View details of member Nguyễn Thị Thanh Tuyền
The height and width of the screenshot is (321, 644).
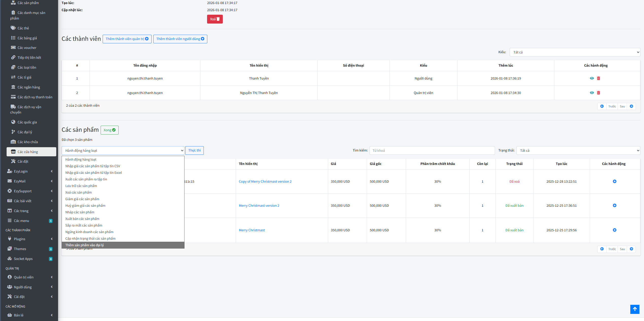(x=592, y=93)
